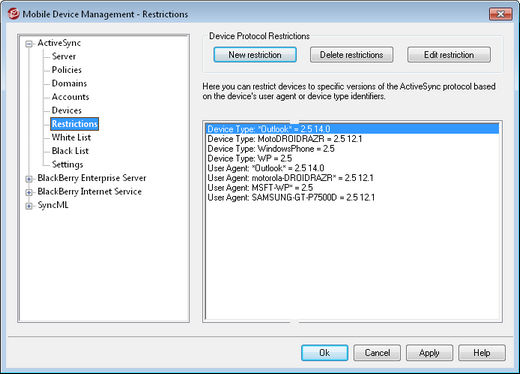The width and height of the screenshot is (520, 374).
Task: Click the Cancel button
Action: [377, 353]
